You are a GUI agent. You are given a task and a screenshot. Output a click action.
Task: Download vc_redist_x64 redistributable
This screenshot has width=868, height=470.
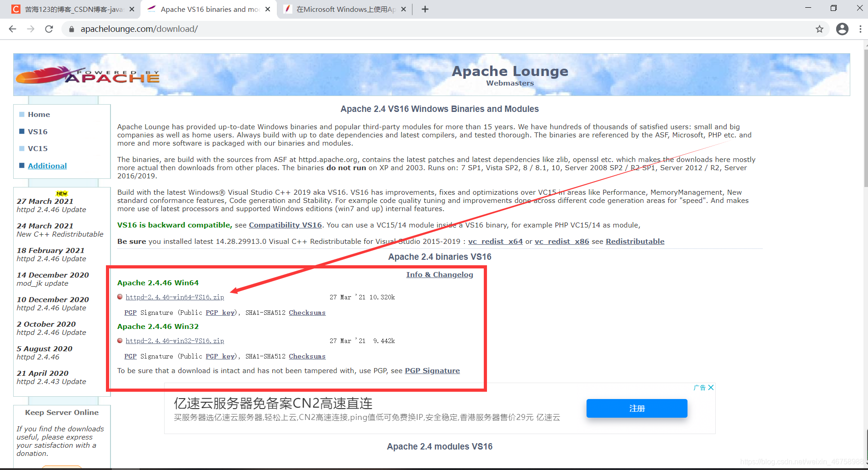pyautogui.click(x=495, y=241)
